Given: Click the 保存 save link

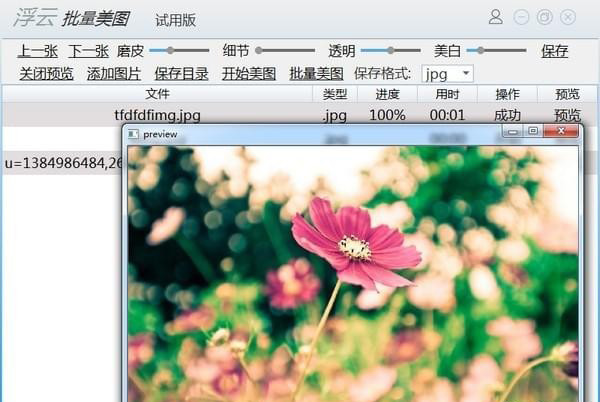Looking at the screenshot, I should point(554,51).
